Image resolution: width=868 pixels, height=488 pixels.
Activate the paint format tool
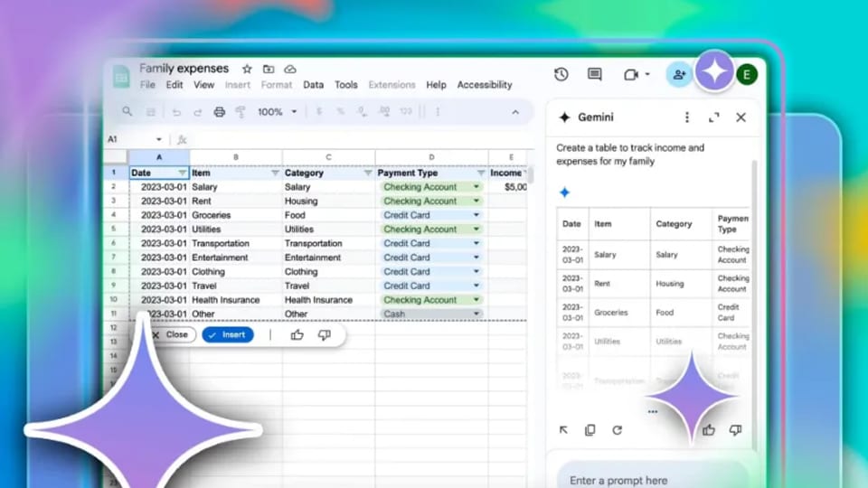(241, 112)
